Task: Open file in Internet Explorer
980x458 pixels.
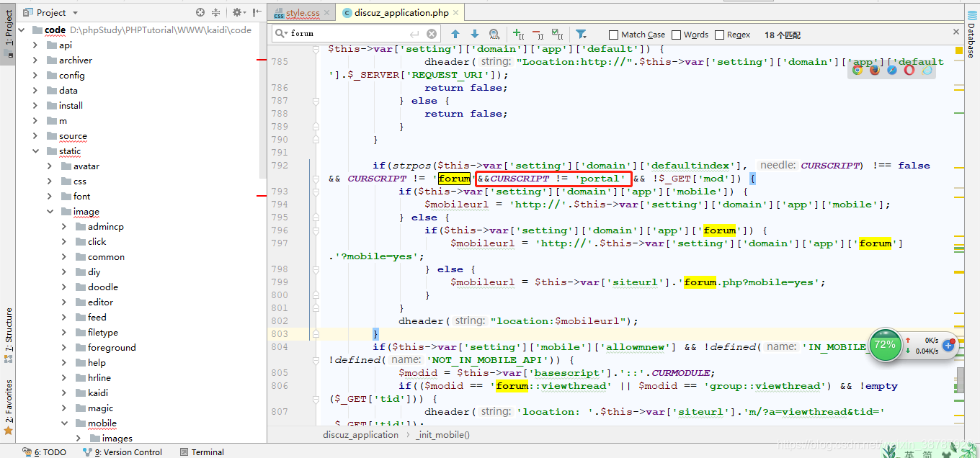Action: 927,70
